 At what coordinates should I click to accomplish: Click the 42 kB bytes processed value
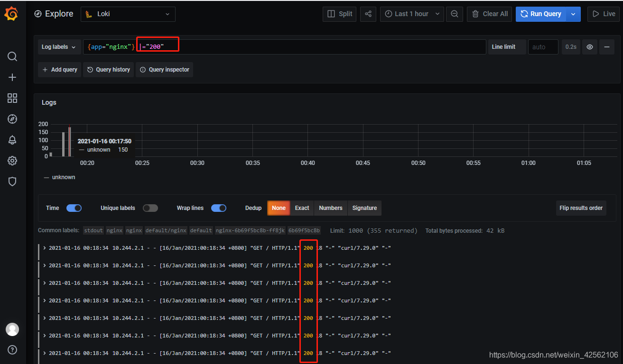click(495, 231)
